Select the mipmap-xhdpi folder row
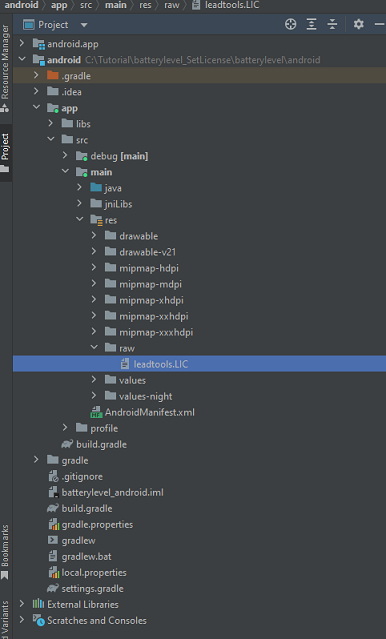Screen dimensions: 386x639 point(199,300)
